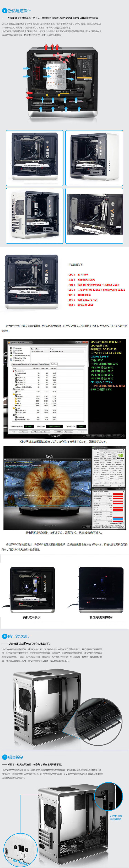Click the caption '平台配置如下：'
129x868 pixels.
pos(77,265)
